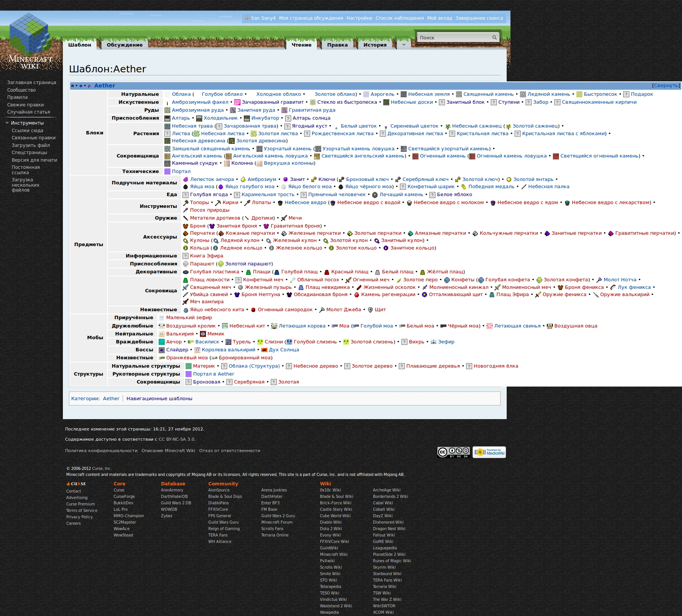Viewport: 682px width, 616px height.
Task: Open the Powered by MediaWiki badge
Action: [489, 452]
